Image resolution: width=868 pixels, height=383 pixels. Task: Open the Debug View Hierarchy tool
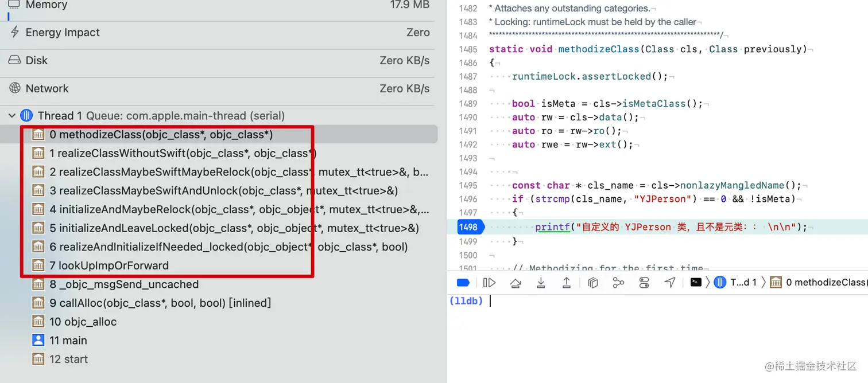593,282
